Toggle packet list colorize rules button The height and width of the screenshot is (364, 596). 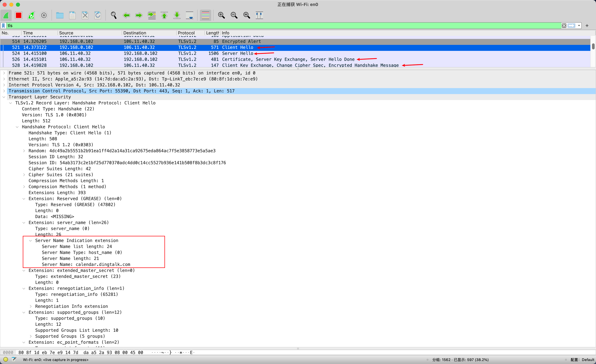click(205, 15)
